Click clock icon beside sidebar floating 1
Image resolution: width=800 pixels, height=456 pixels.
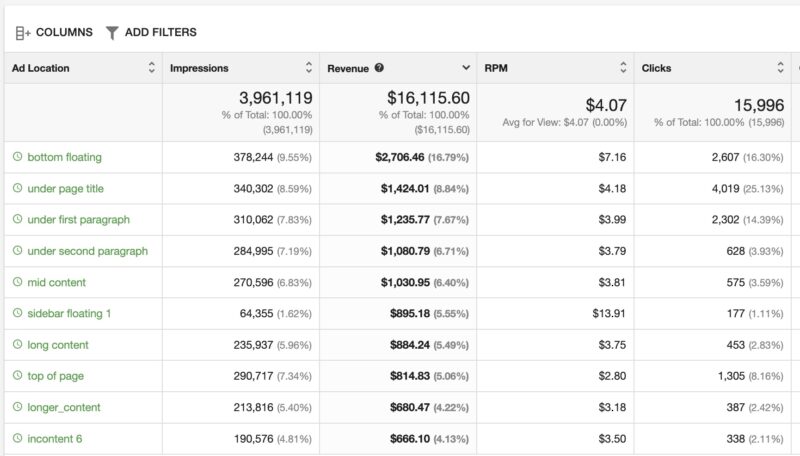(17, 313)
